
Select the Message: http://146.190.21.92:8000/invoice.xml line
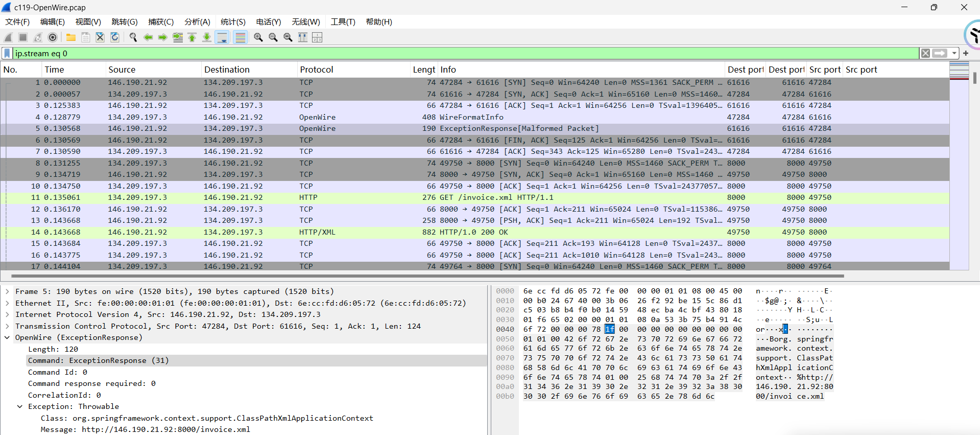click(x=146, y=429)
